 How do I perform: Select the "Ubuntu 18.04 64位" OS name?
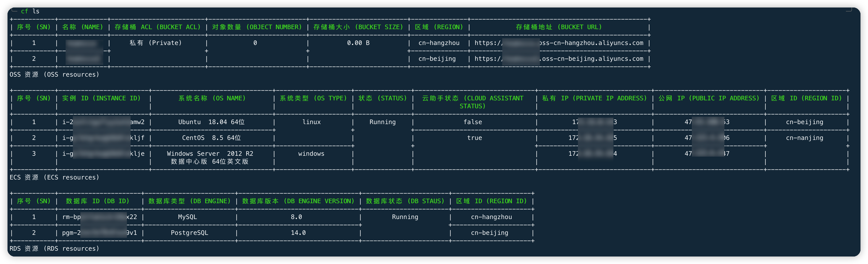pyautogui.click(x=211, y=122)
